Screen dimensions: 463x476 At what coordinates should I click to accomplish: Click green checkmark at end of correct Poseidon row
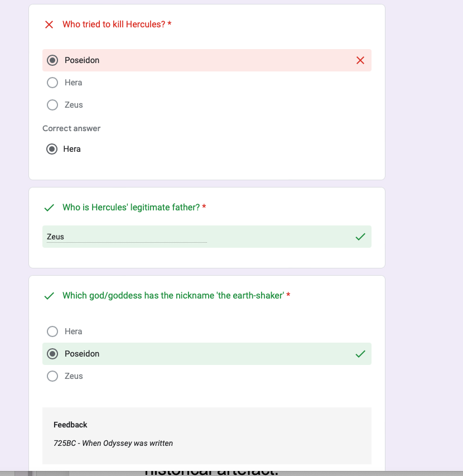pyautogui.click(x=360, y=354)
